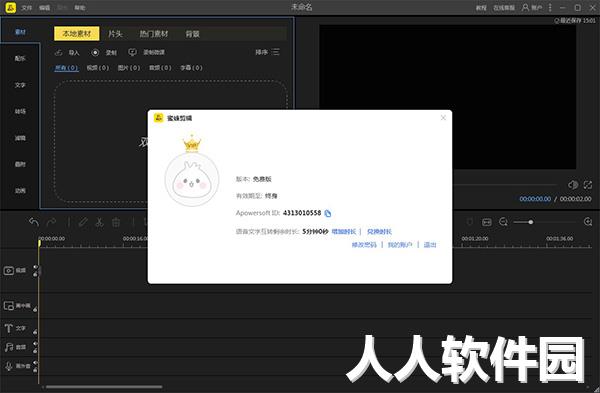Click the trash delete icon in timeline toolbar
Screen dimensions: 600x393
point(116,222)
